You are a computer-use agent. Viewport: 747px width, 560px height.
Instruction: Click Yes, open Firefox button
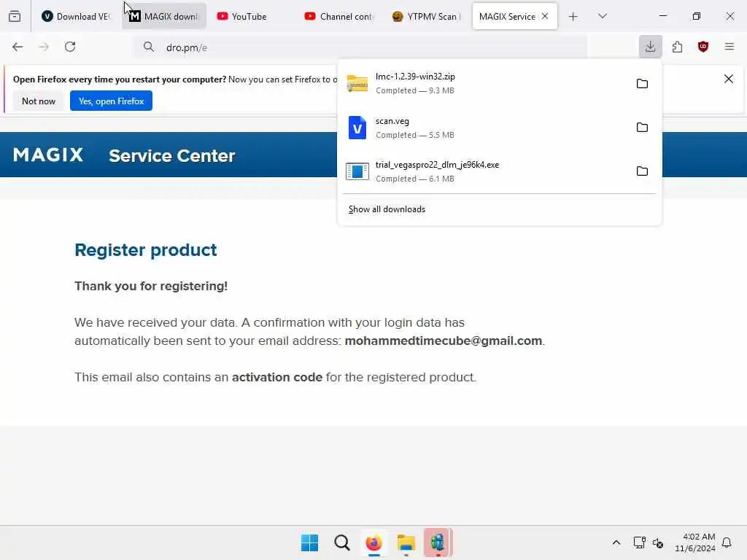(111, 101)
